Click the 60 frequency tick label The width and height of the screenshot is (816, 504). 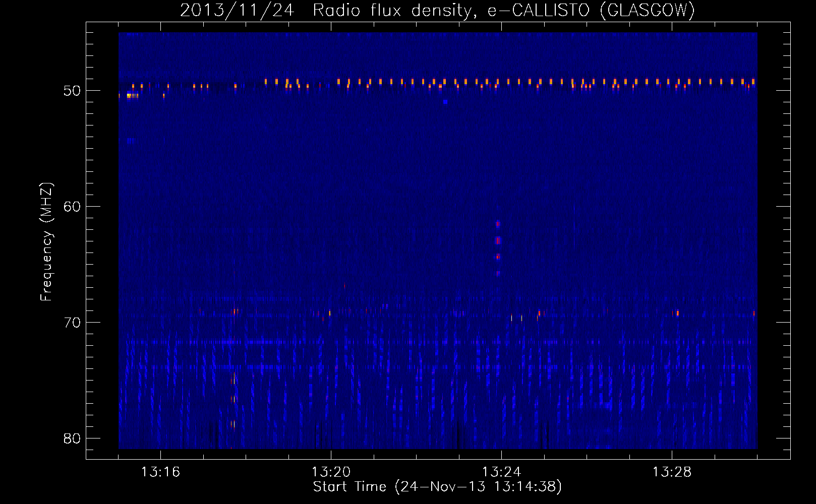72,207
